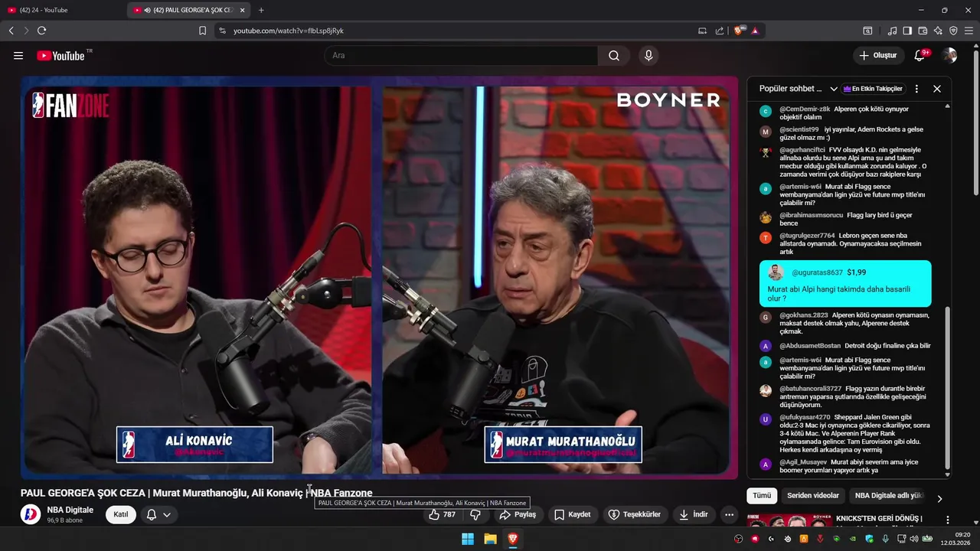Open the Brave main menu
The image size is (980, 551).
(x=969, y=31)
